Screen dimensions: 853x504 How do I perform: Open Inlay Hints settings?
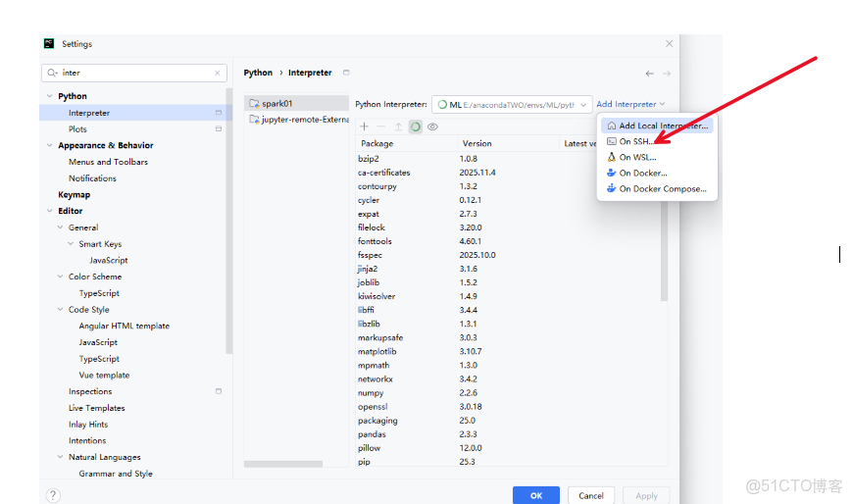(88, 424)
